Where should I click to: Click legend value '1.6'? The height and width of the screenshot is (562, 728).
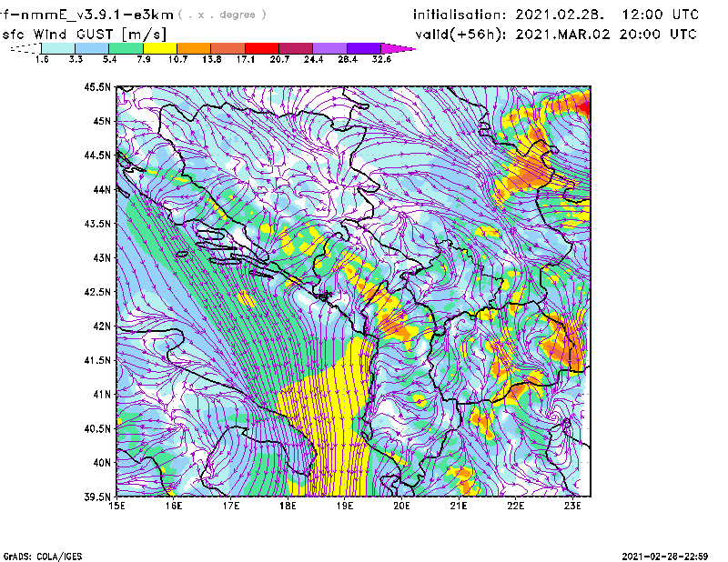(42, 59)
